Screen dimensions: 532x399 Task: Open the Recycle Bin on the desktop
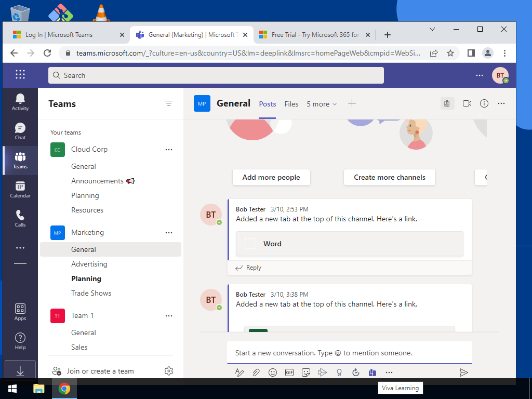point(20,14)
